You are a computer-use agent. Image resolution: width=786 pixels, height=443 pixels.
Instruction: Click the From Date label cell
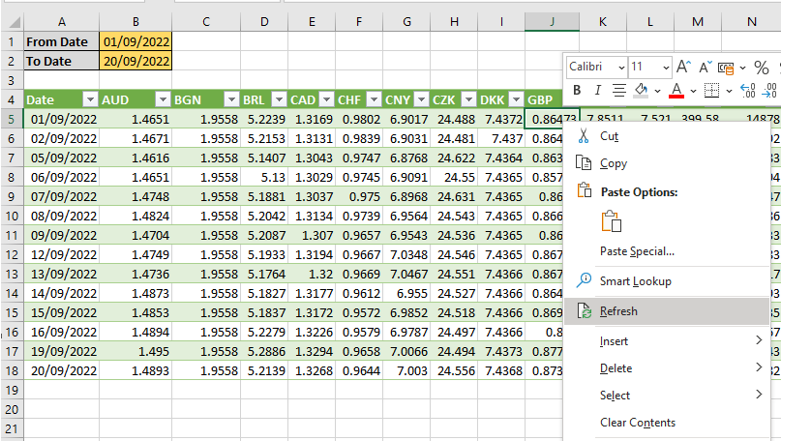[62, 42]
